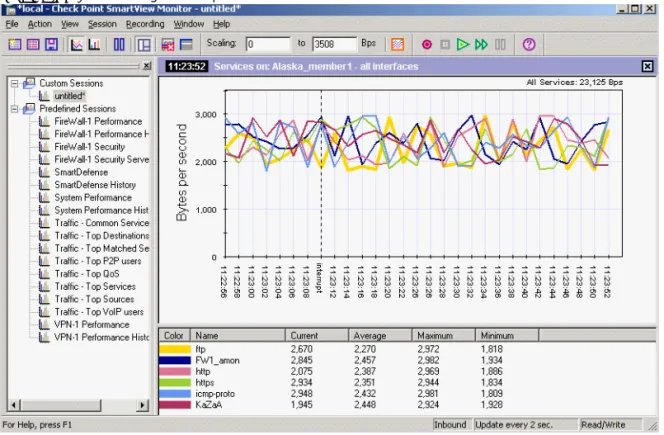
Task: Click tree panel scroll left arrow
Action: click(x=14, y=405)
